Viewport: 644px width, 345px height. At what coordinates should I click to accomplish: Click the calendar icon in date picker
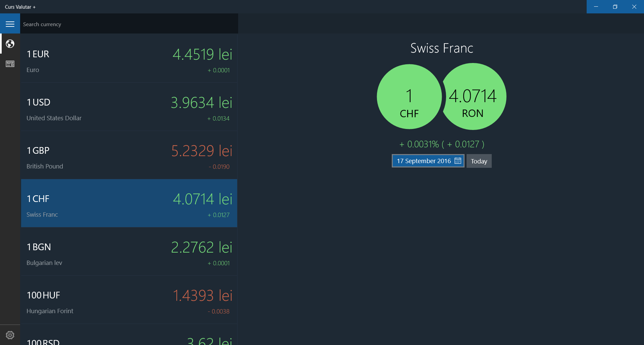coord(458,161)
